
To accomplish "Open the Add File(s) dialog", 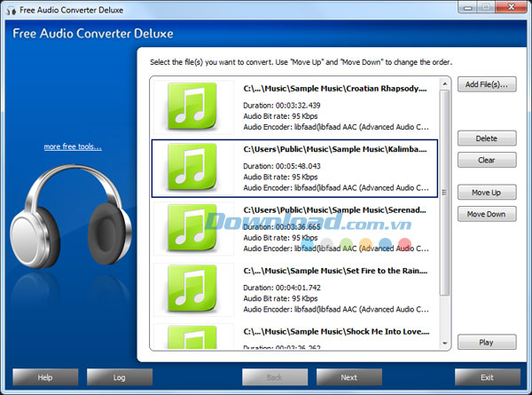I will 487,84.
